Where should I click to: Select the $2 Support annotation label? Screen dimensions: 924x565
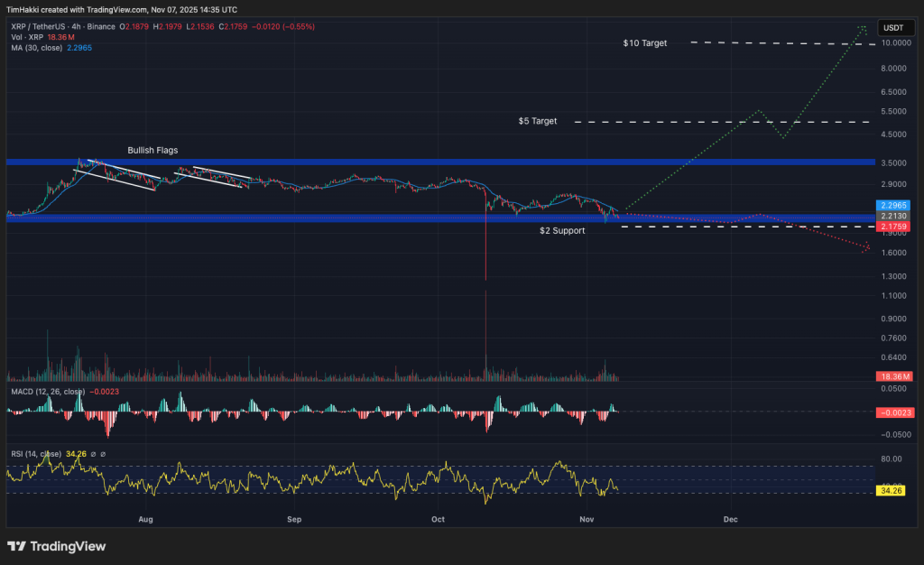click(x=561, y=230)
